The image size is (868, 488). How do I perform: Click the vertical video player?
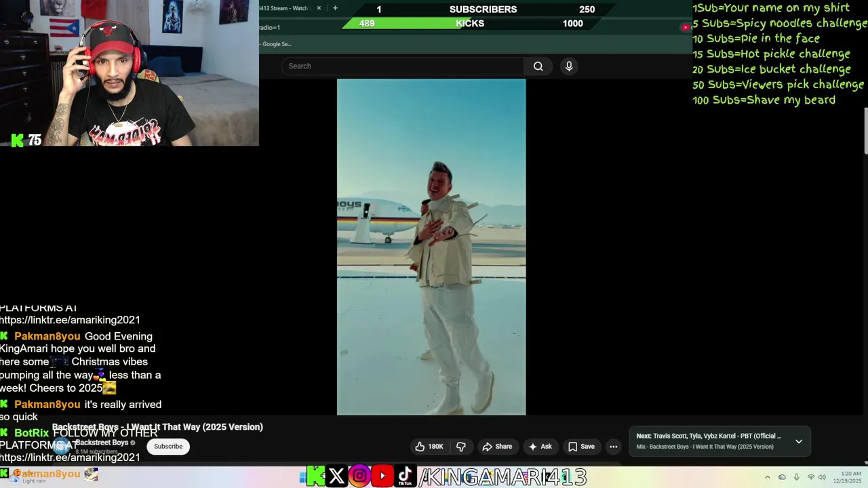431,247
